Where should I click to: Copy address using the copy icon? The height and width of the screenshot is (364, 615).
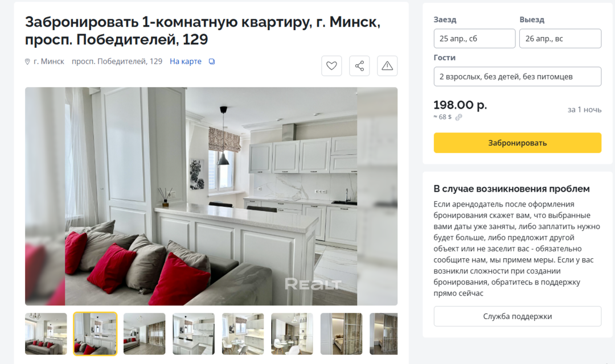click(x=212, y=61)
